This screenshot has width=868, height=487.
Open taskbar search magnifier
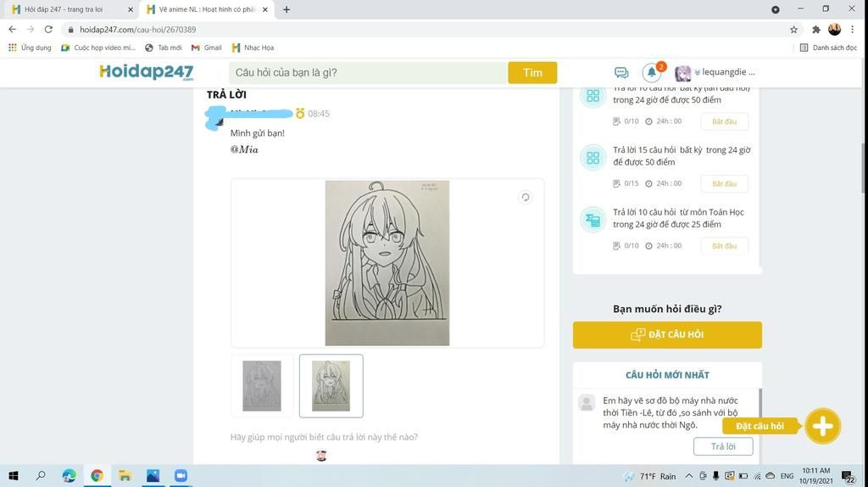coord(41,475)
